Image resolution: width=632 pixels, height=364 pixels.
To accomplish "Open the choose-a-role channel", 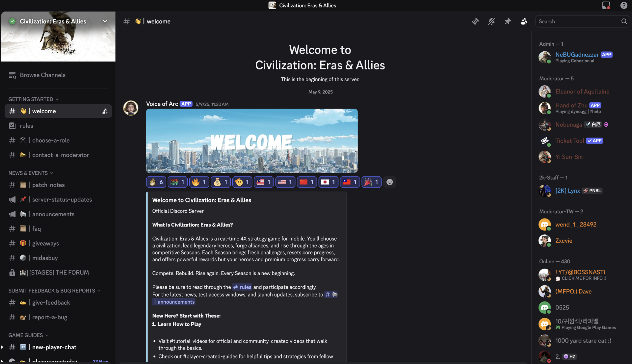I will pos(58,140).
